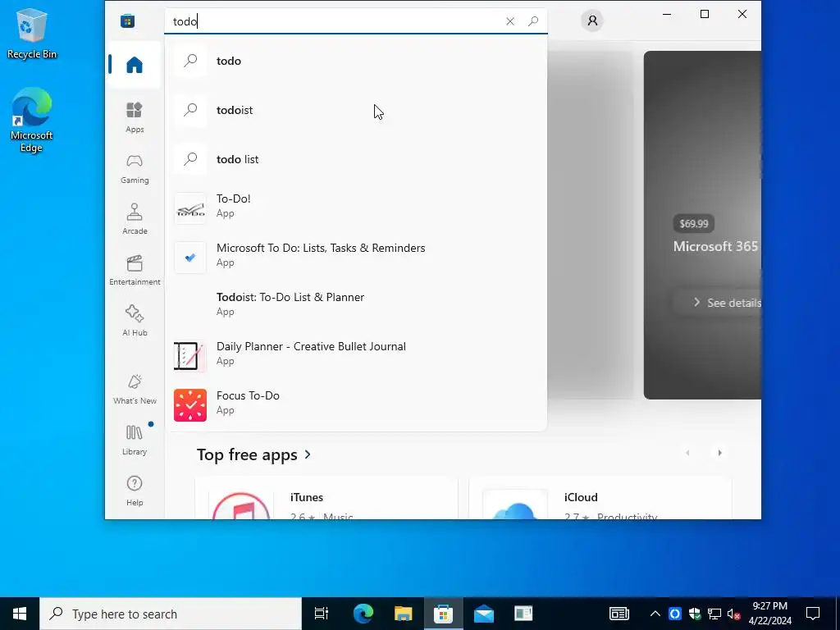Open the news app taskbar icon

coord(523,614)
